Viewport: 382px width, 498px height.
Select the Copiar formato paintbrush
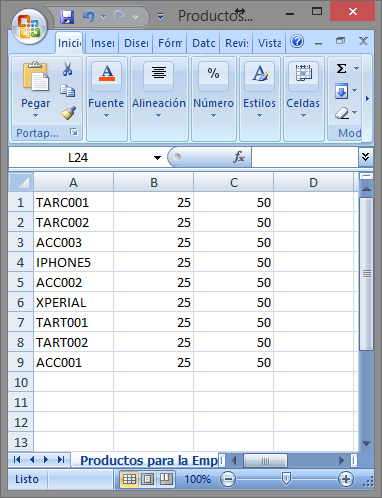coord(68,113)
